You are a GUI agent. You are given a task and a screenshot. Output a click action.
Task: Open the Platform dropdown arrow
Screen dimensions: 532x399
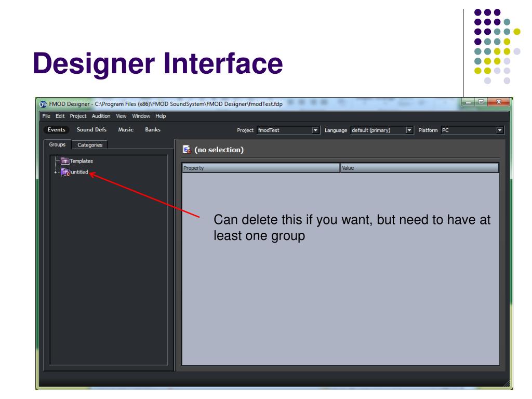(x=499, y=130)
